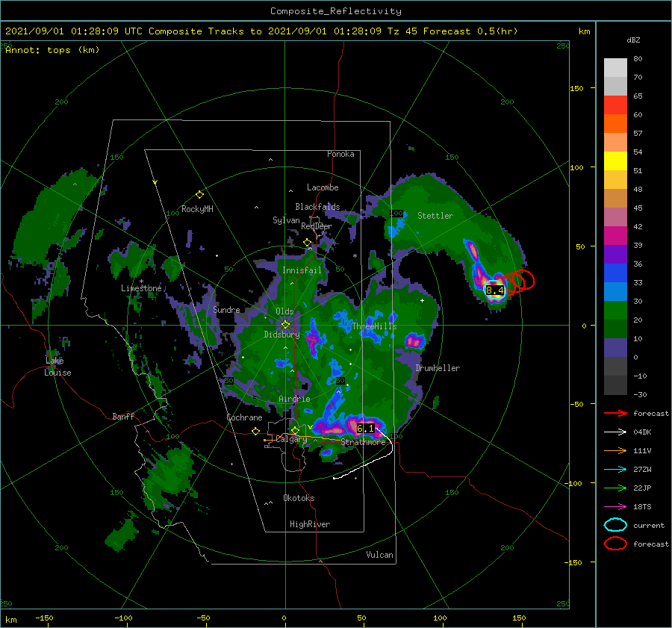Click the yellow diamond marker beside RockyMH

(199, 195)
